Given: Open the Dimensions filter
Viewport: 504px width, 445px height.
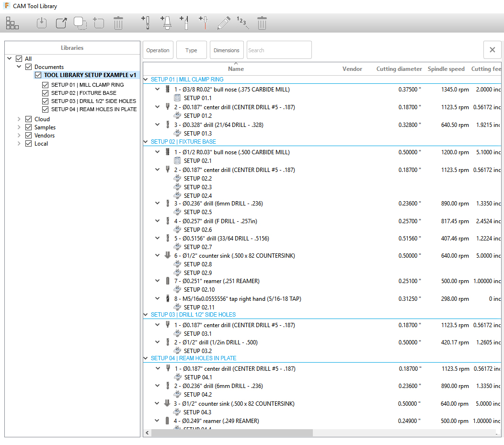Looking at the screenshot, I should pos(227,50).
